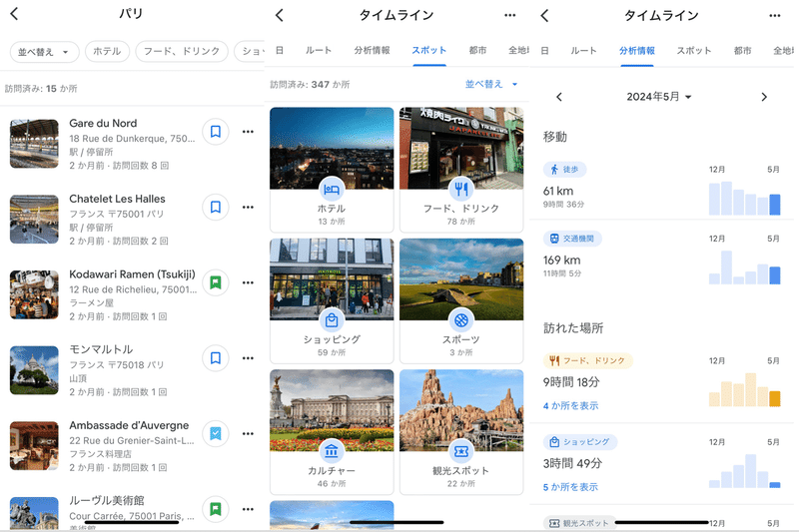The width and height of the screenshot is (799, 532).
Task: Open more options for モンマルトル
Action: pos(248,358)
